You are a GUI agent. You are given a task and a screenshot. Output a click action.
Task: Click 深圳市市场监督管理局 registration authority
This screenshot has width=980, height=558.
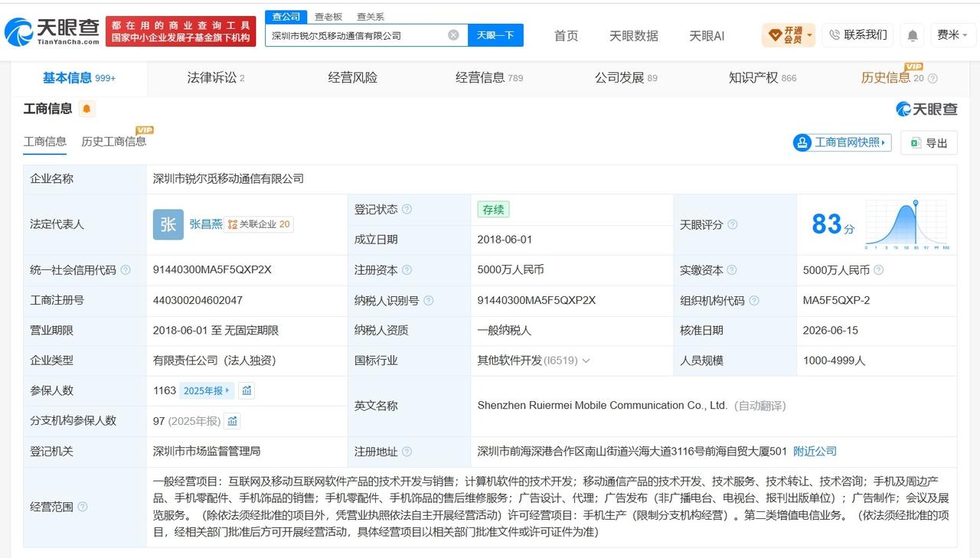click(x=207, y=452)
